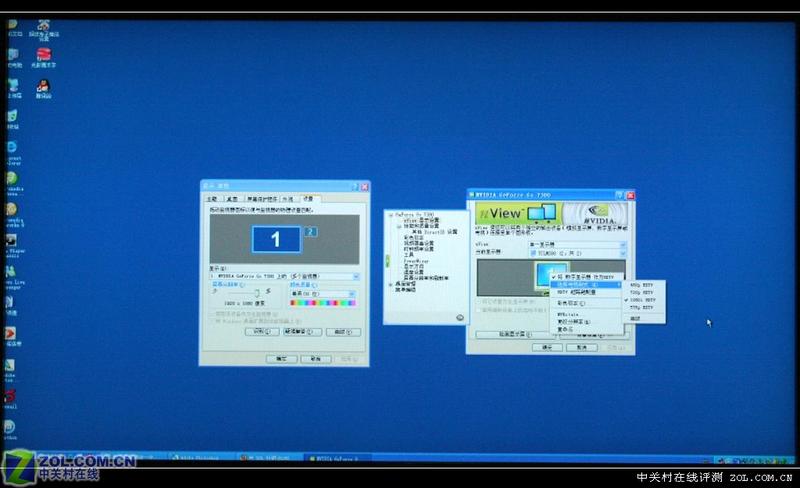Expand the desktop management tree node
The image size is (800, 488).
point(391,284)
